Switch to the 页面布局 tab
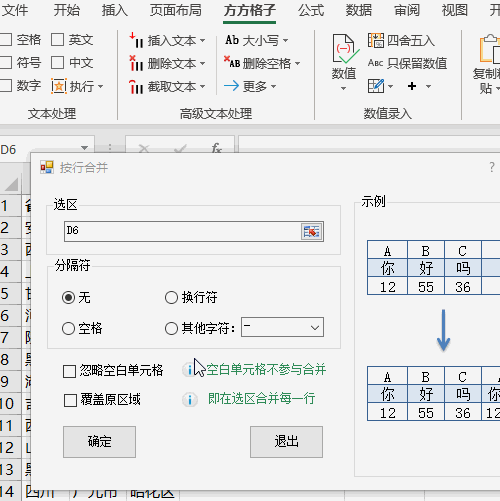This screenshot has height=501, width=500. [176, 11]
